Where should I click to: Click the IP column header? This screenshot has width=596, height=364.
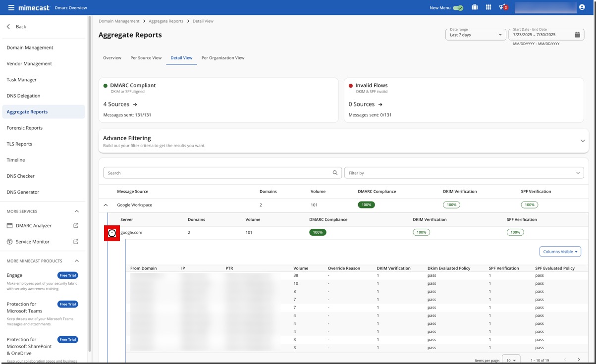pyautogui.click(x=183, y=268)
